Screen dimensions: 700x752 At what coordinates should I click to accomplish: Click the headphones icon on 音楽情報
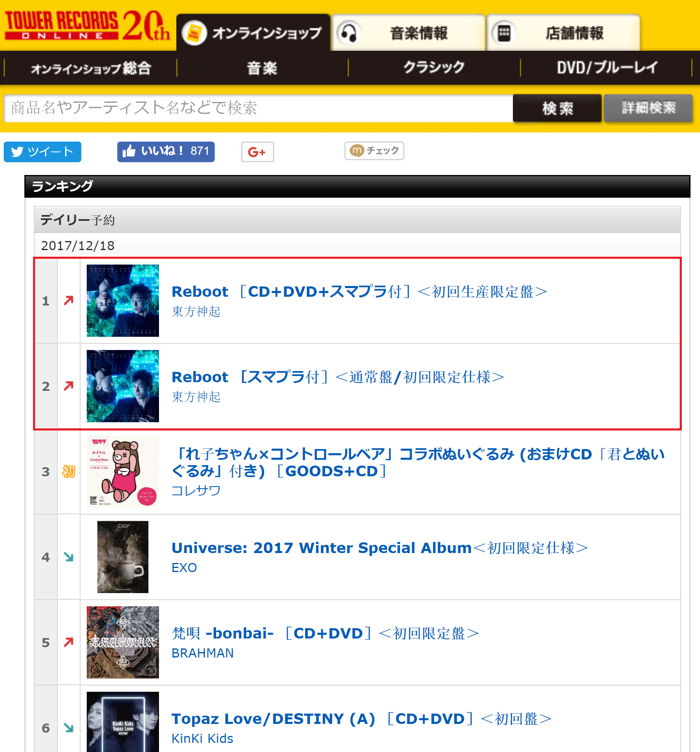(349, 33)
